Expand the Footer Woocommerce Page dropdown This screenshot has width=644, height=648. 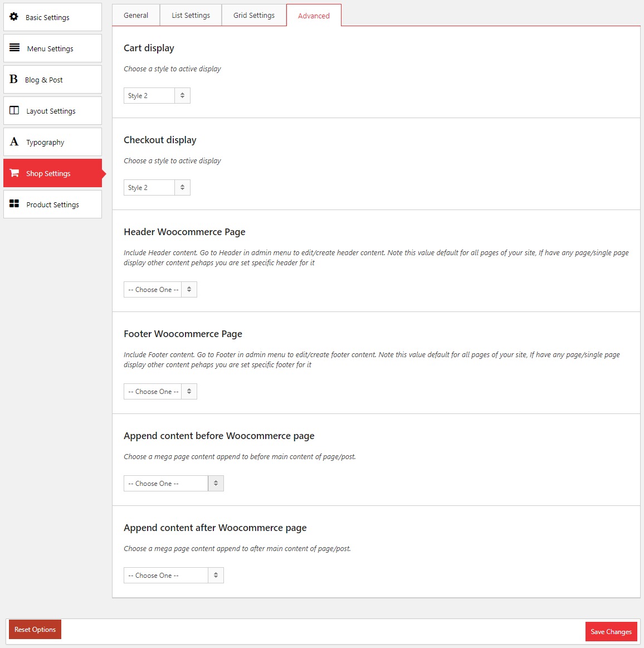click(x=160, y=392)
